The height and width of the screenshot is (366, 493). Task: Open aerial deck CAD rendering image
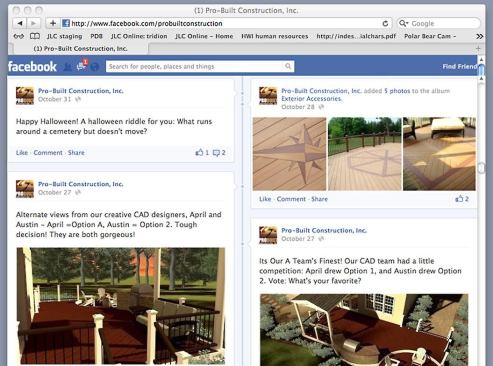tap(364, 330)
